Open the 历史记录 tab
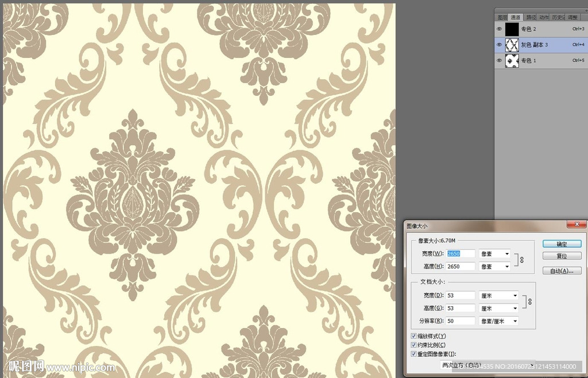This screenshot has width=588, height=378. tap(558, 17)
